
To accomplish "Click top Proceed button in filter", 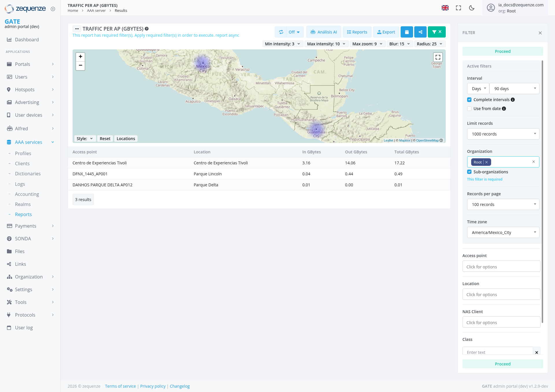I will pyautogui.click(x=503, y=51).
